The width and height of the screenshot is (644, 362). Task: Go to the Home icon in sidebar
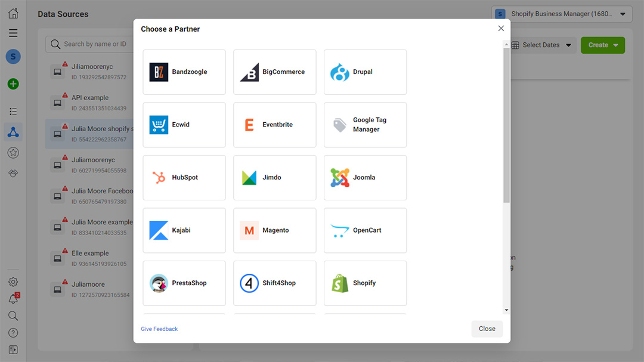click(13, 13)
